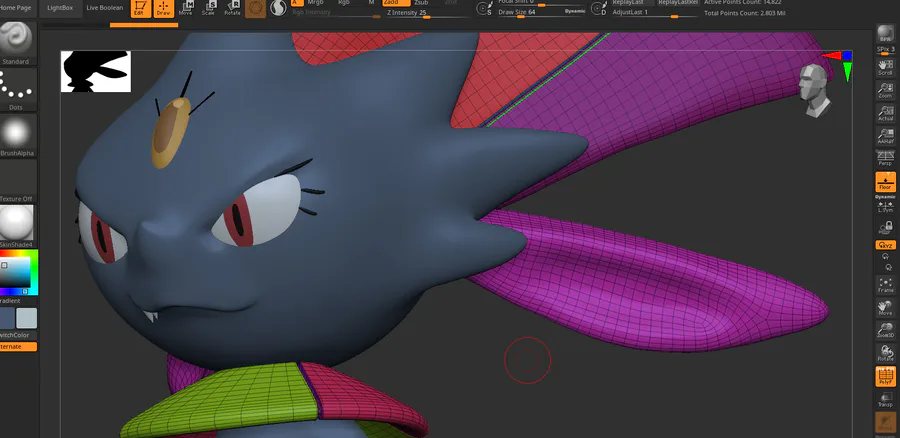Toggle Edit mode button
The height and width of the screenshot is (438, 900).
(x=141, y=9)
